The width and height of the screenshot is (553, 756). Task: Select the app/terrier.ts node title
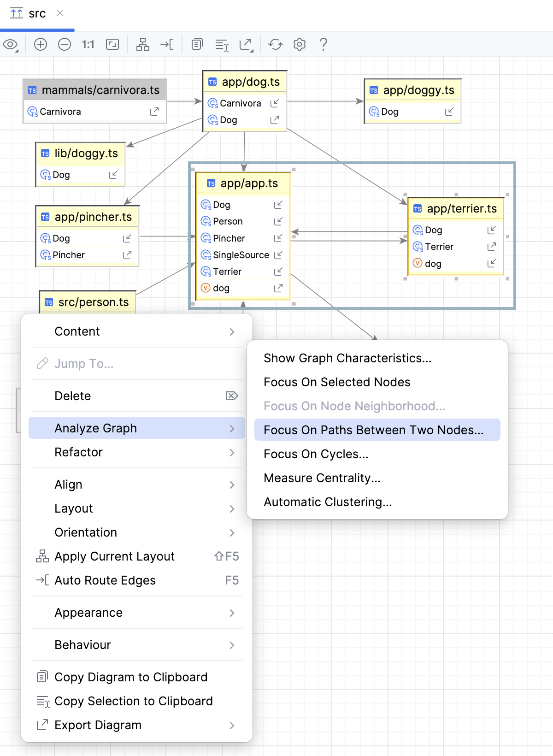pyautogui.click(x=462, y=208)
